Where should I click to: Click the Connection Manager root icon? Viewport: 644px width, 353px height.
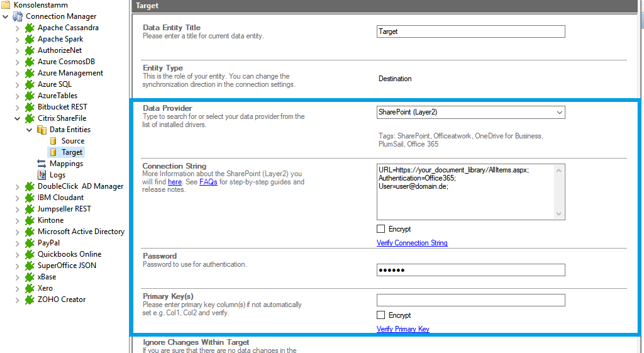click(18, 16)
